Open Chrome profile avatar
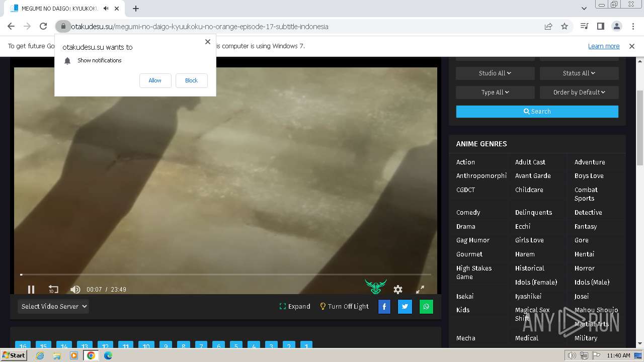Viewport: 644px width, 362px height. 617,26
